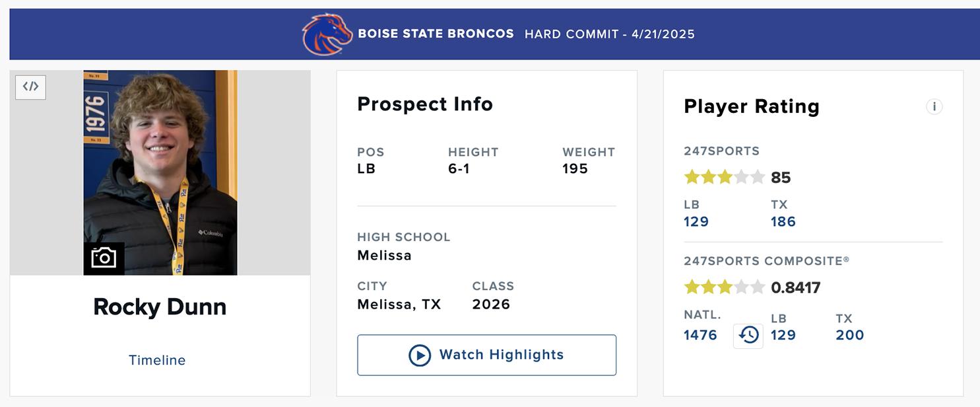Viewport: 980px width, 407px height.
Task: Click the 247Sports star rating
Action: 724,177
